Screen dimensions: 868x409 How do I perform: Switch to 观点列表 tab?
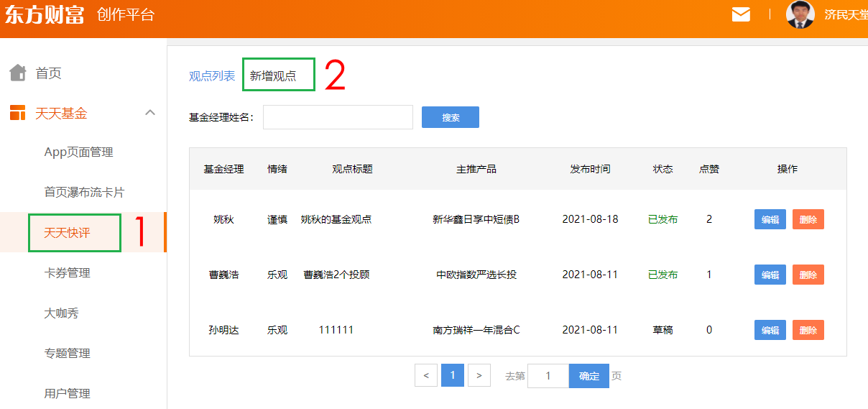[212, 75]
